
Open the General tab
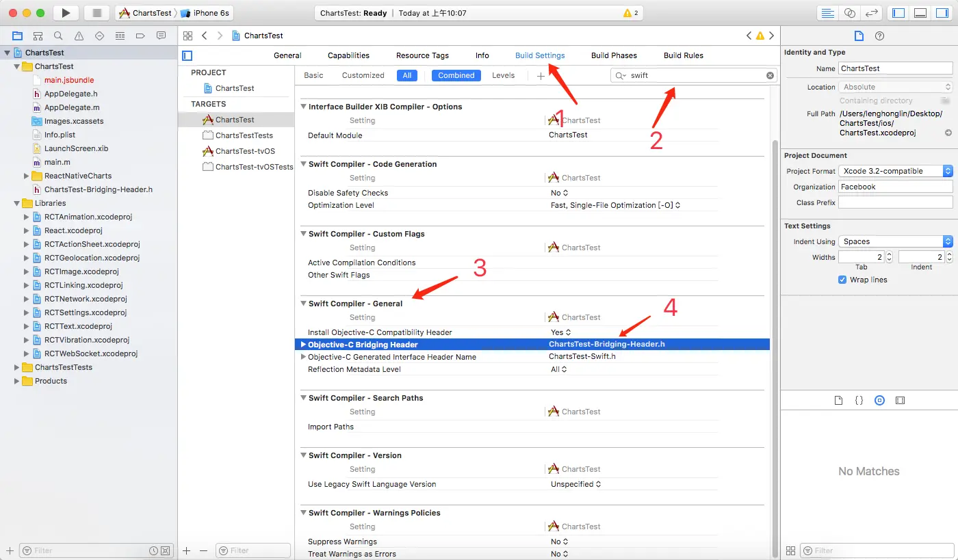pyautogui.click(x=287, y=55)
